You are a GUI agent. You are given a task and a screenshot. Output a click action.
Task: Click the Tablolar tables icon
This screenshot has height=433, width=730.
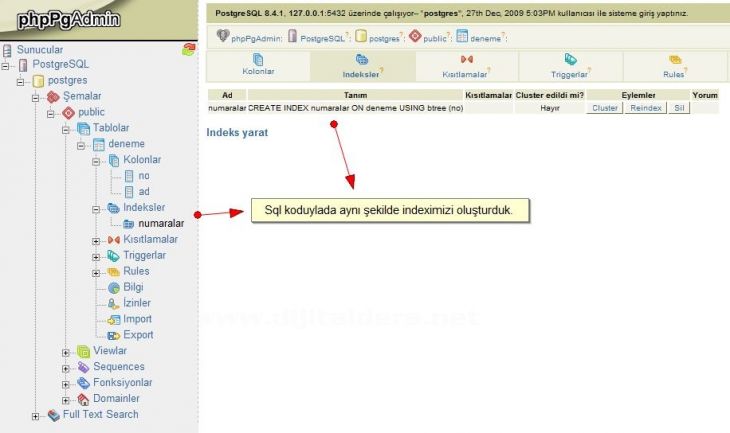pos(83,129)
